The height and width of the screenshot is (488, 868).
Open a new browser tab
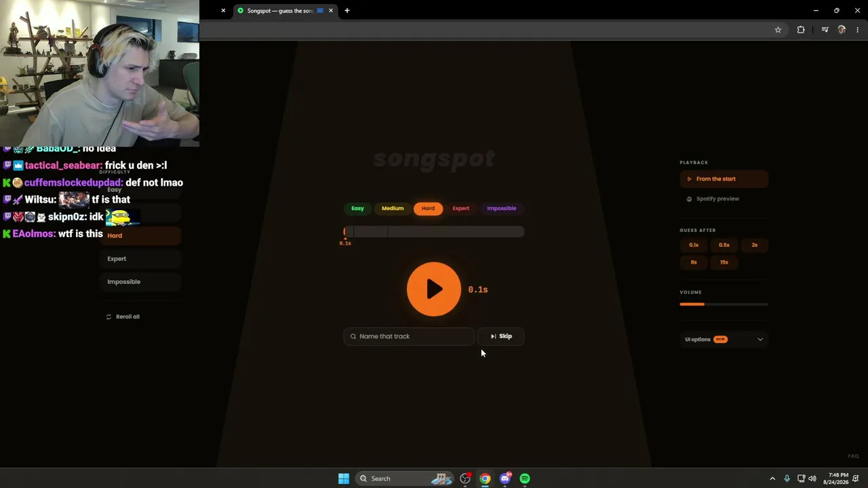[347, 11]
